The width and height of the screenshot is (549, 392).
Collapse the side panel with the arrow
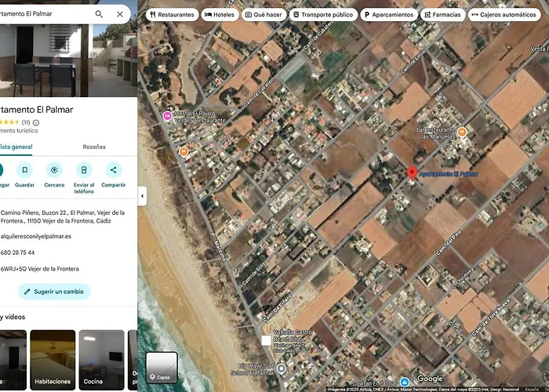(x=142, y=196)
